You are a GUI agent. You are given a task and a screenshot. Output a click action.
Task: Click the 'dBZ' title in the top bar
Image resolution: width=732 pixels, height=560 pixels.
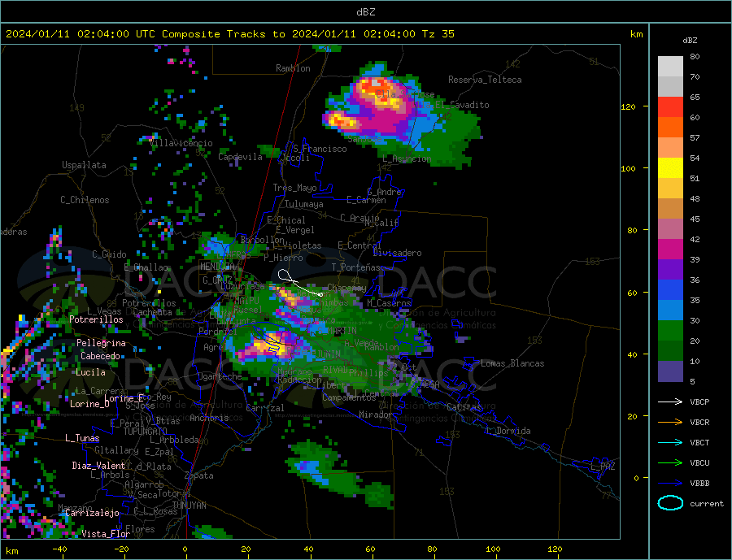point(365,12)
